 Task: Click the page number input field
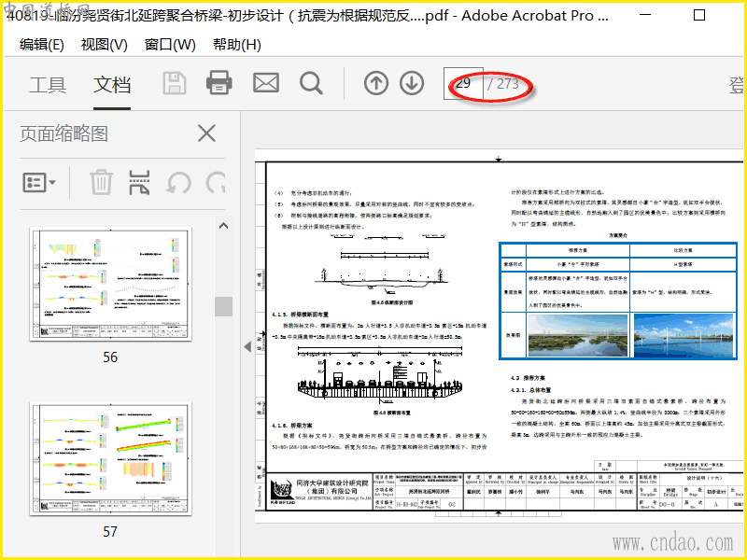(463, 83)
